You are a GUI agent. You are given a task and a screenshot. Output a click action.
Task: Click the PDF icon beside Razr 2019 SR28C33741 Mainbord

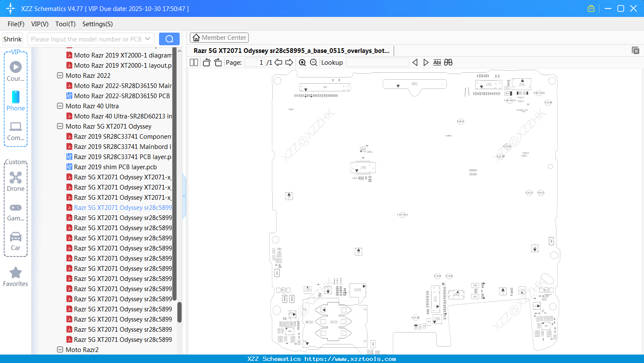click(69, 147)
